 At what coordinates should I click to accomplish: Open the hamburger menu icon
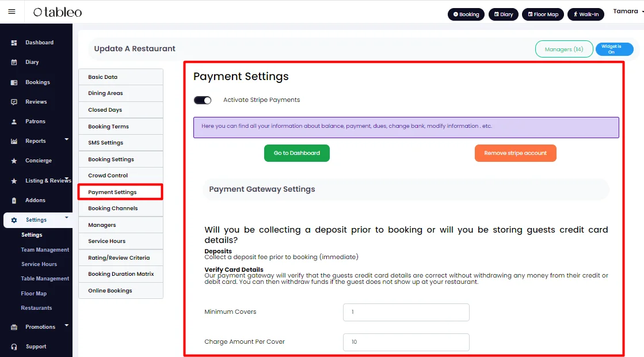[12, 12]
